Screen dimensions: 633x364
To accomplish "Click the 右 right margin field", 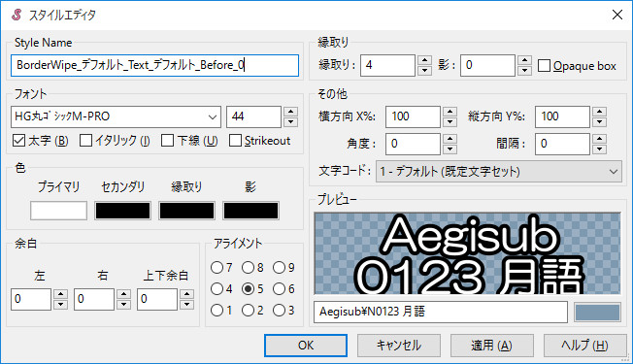I will click(94, 299).
